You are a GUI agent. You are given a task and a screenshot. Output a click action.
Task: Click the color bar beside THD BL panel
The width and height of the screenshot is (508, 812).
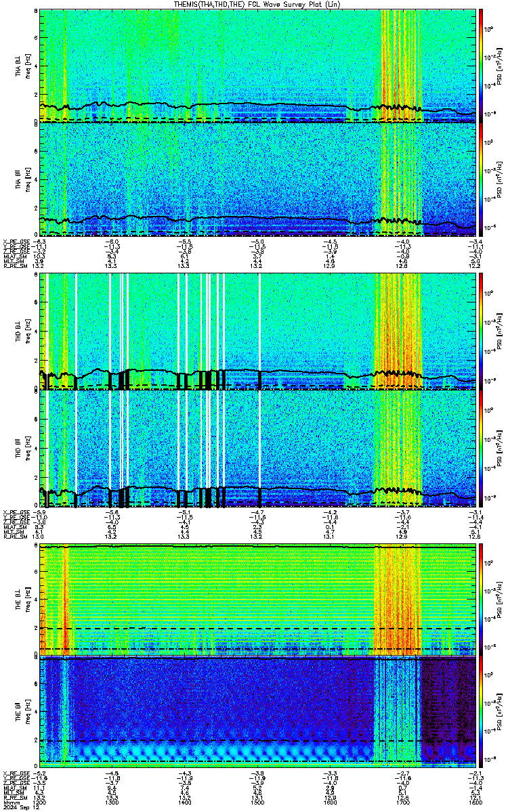(481, 331)
